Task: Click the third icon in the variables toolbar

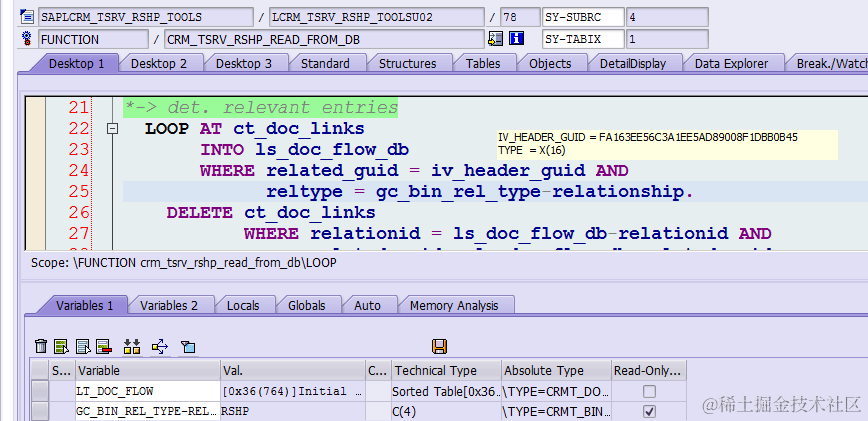Action: (x=83, y=347)
